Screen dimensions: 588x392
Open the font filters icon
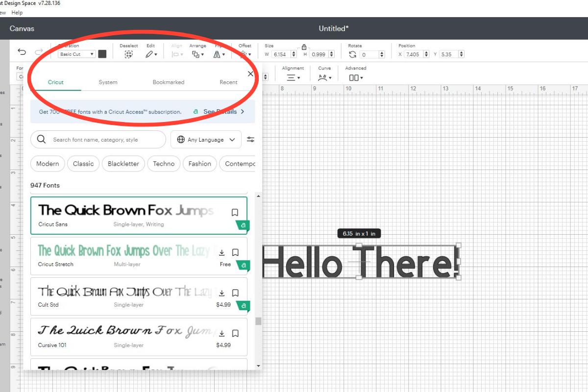tap(250, 140)
